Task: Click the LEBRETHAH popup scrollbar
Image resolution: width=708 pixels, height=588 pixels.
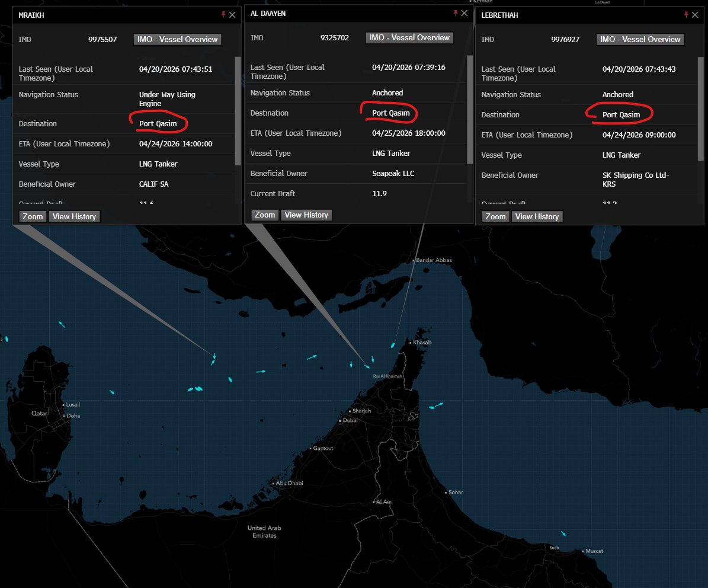Action: (x=701, y=108)
